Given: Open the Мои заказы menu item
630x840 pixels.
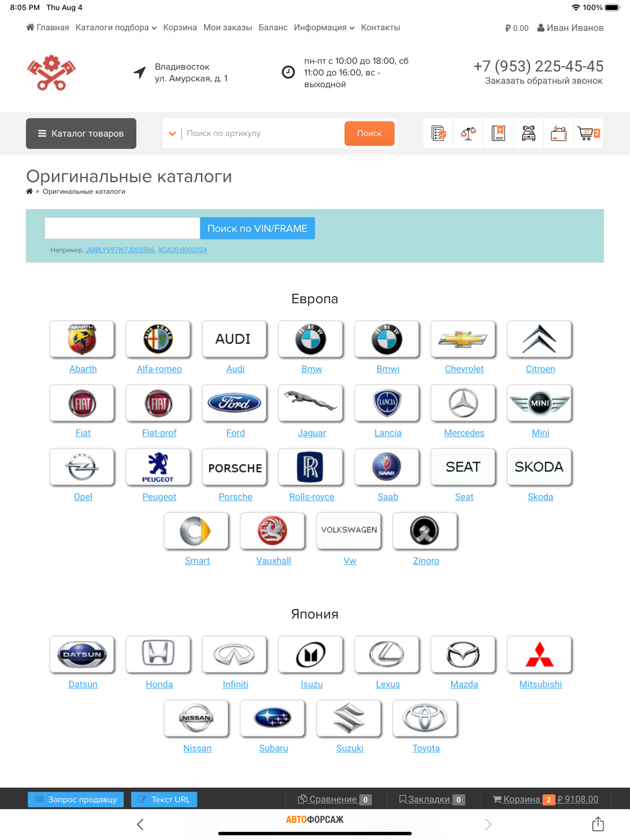Looking at the screenshot, I should tap(227, 28).
